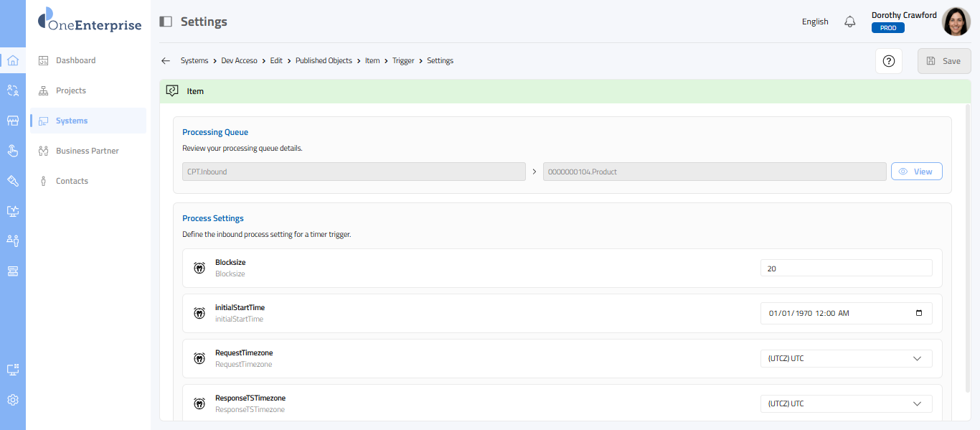Go to Projects in the sidebar
Image resolution: width=980 pixels, height=430 pixels.
coord(70,90)
